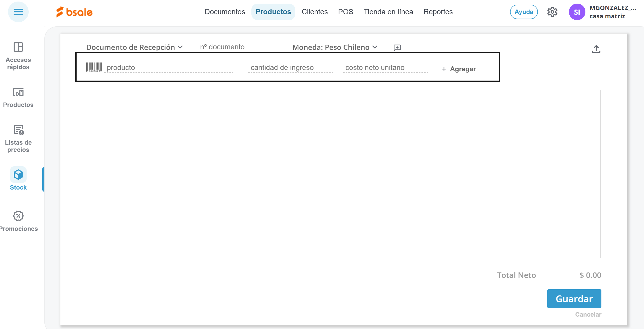Viewport: 644px width, 329px height.
Task: Click the add comment icon
Action: [x=397, y=48]
